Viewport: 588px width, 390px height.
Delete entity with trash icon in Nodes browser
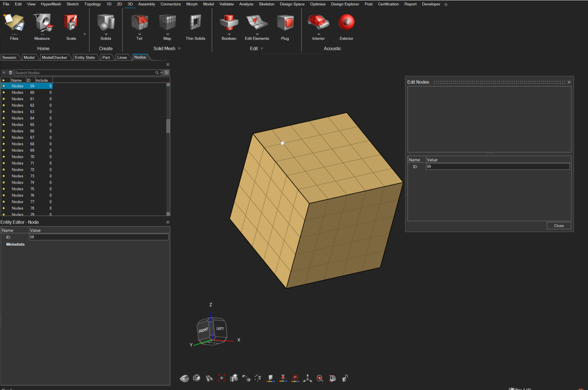pyautogui.click(x=10, y=73)
